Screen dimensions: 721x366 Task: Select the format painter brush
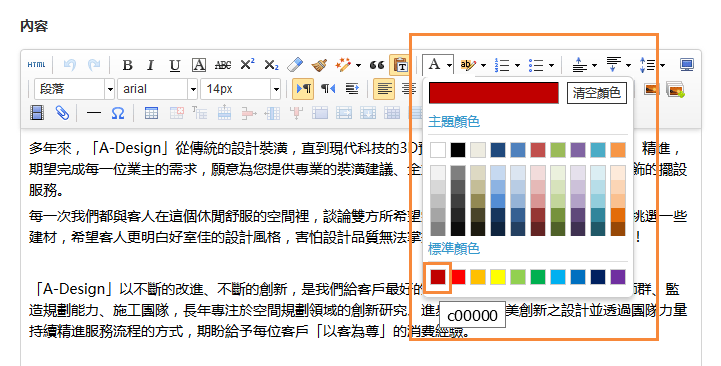(319, 65)
